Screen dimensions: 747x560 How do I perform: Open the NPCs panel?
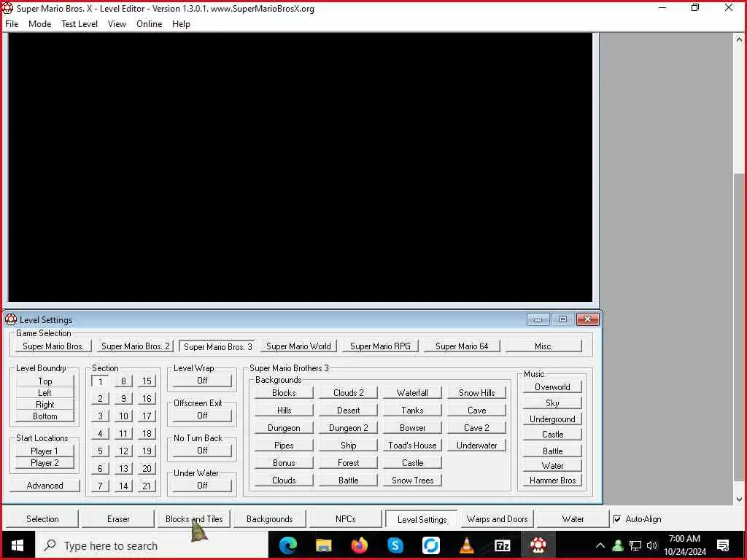point(345,519)
